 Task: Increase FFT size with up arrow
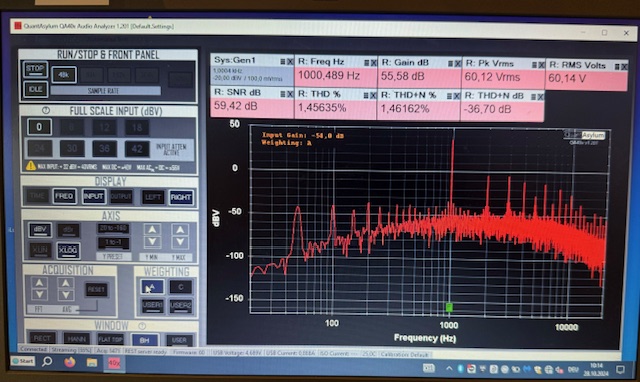39,282
